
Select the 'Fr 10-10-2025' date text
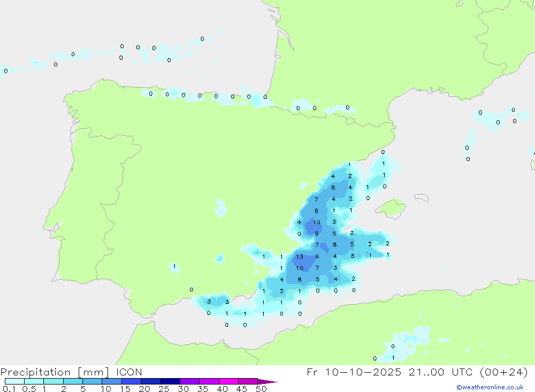point(354,372)
